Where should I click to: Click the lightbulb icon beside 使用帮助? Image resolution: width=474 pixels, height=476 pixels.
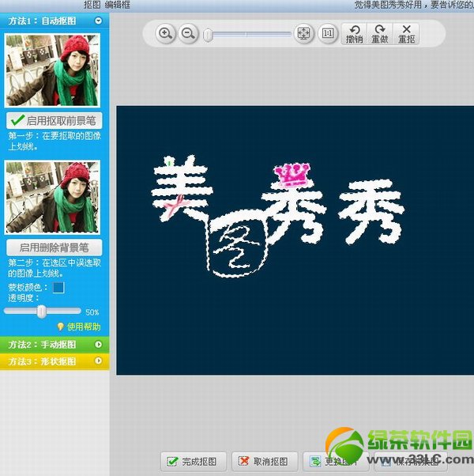[x=60, y=327]
